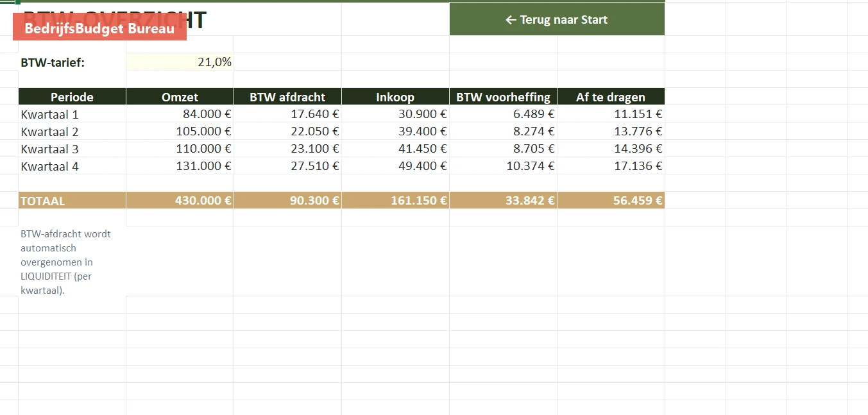Click the 49.400 € inkoop cell

point(395,166)
